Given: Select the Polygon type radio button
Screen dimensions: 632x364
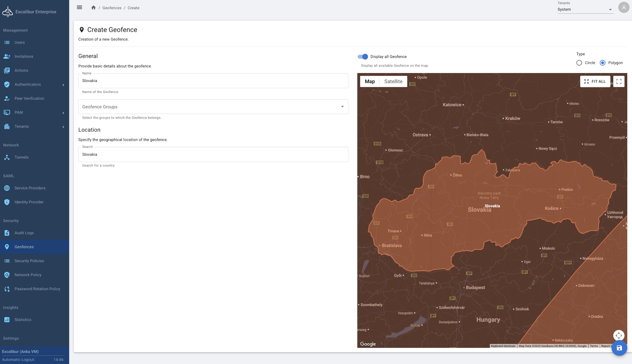Looking at the screenshot, I should pos(603,63).
